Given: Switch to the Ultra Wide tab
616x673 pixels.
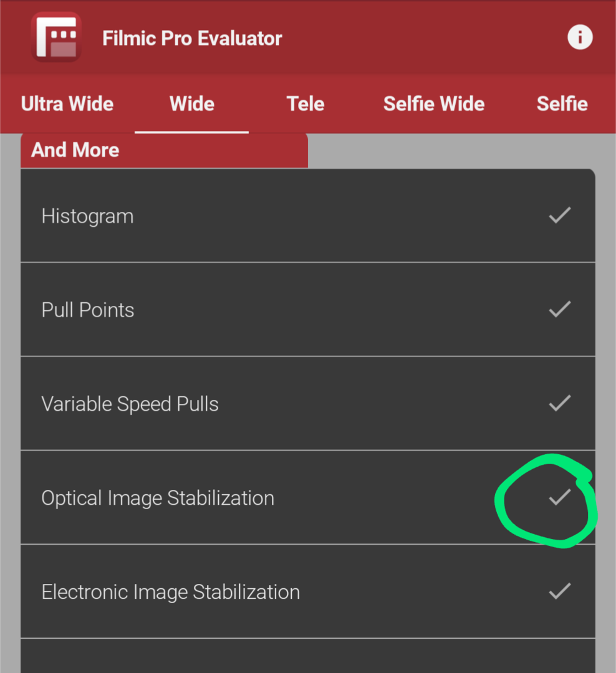Looking at the screenshot, I should (67, 103).
